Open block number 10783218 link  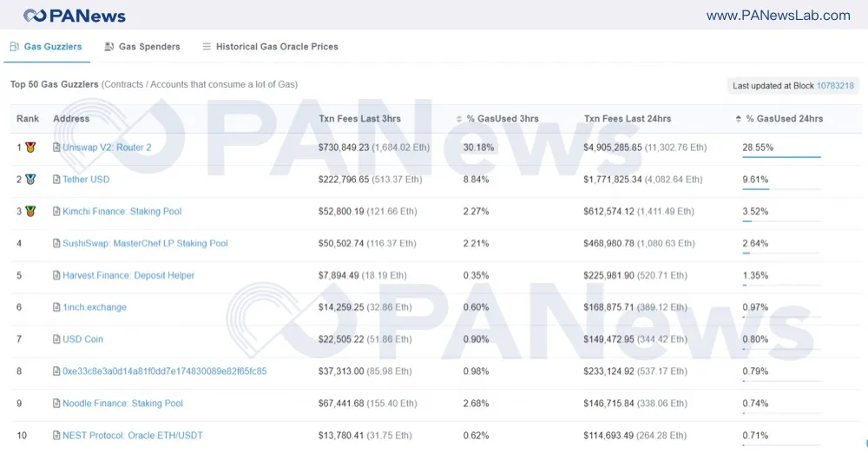835,86
